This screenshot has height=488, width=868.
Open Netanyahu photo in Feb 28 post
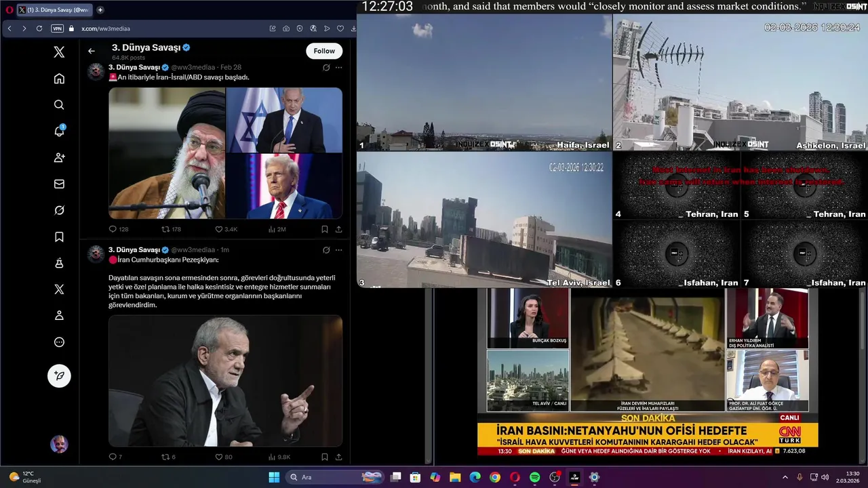[x=284, y=119]
